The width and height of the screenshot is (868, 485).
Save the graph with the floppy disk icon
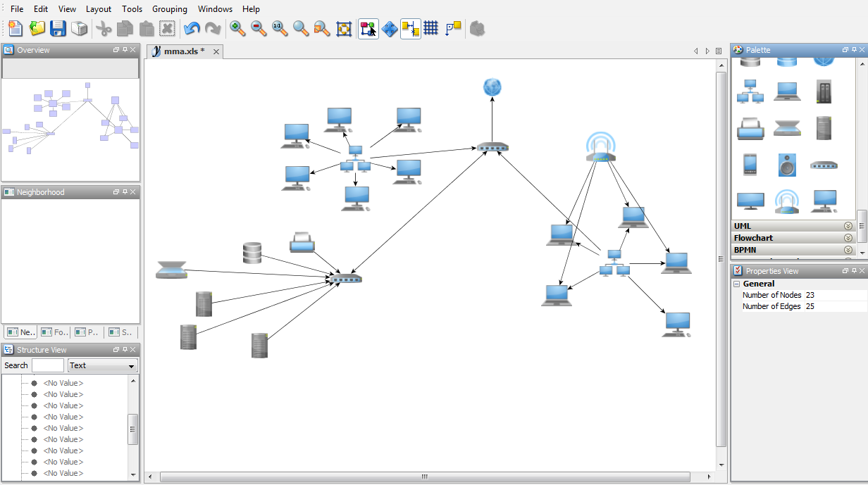tap(58, 28)
